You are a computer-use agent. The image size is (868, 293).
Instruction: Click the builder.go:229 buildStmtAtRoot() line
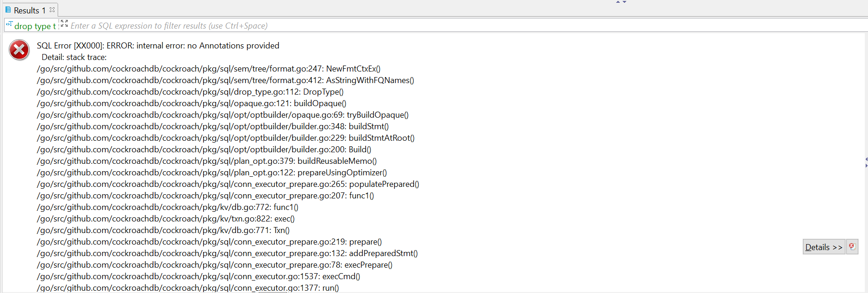pyautogui.click(x=226, y=138)
